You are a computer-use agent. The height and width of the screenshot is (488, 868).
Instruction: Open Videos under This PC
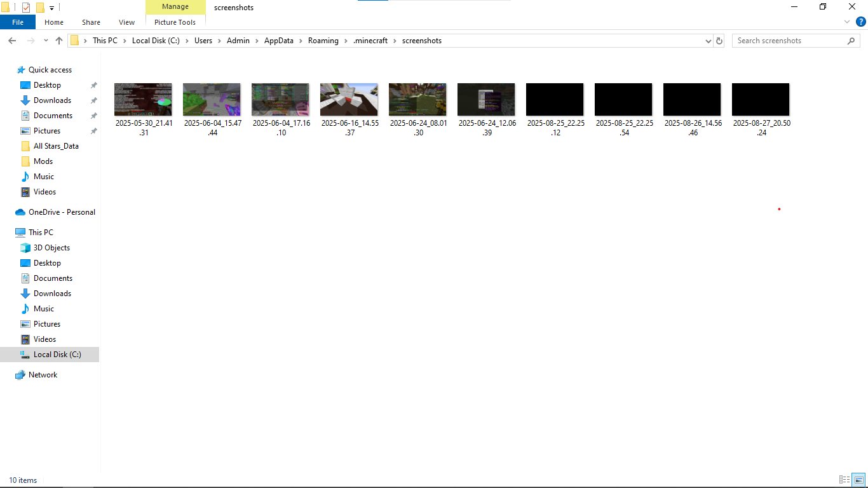(x=44, y=339)
